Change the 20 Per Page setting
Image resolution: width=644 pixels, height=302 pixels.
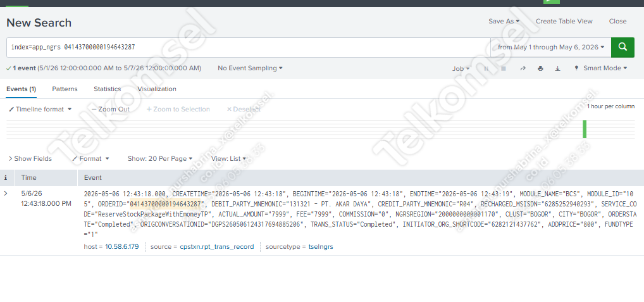click(x=160, y=159)
